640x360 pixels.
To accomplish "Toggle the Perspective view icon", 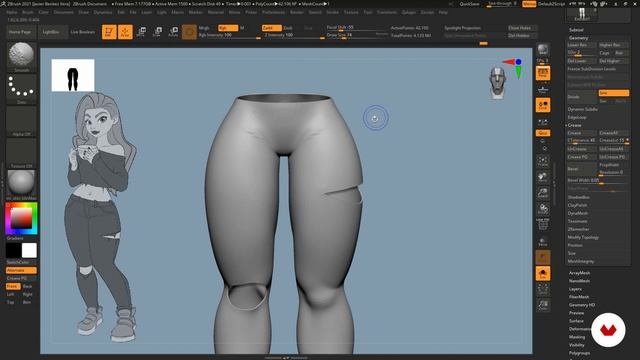I will click(542, 73).
